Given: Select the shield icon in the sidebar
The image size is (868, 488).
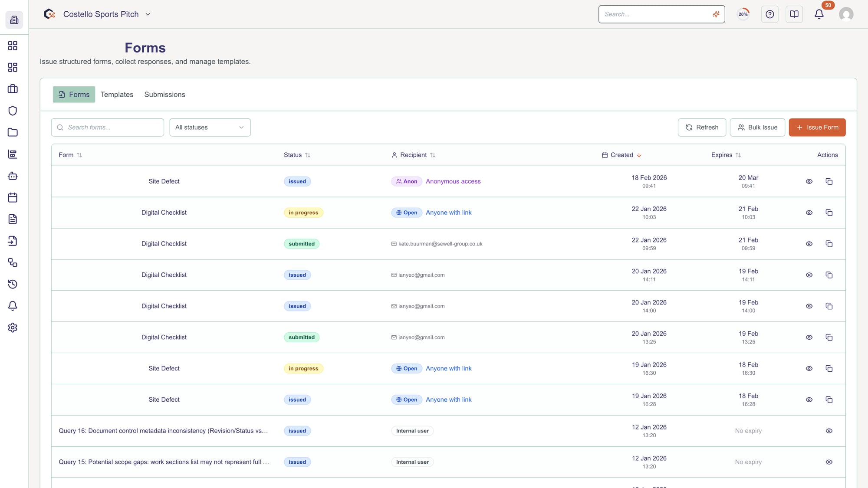Looking at the screenshot, I should tap(13, 111).
